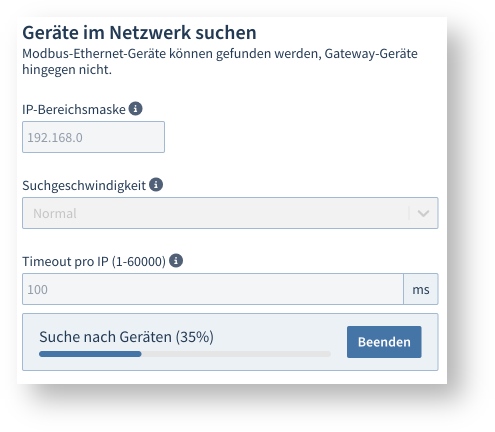Click the 'Geräte im Netzwerk suchen' heading

[139, 33]
